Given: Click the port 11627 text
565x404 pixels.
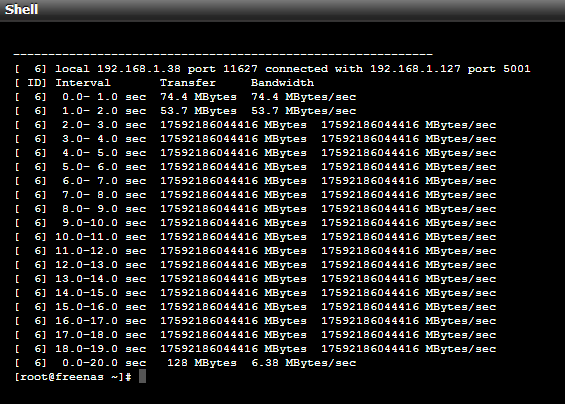Looking at the screenshot, I should click(x=223, y=68).
